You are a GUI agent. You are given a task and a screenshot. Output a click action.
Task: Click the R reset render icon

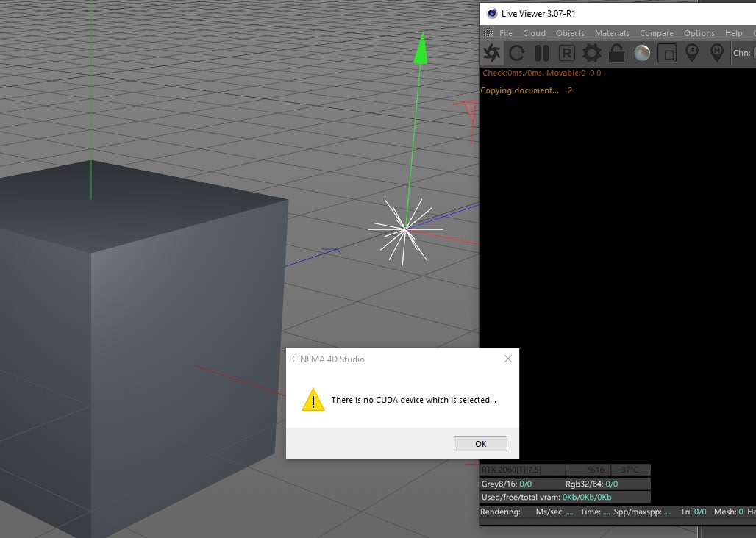coord(566,53)
